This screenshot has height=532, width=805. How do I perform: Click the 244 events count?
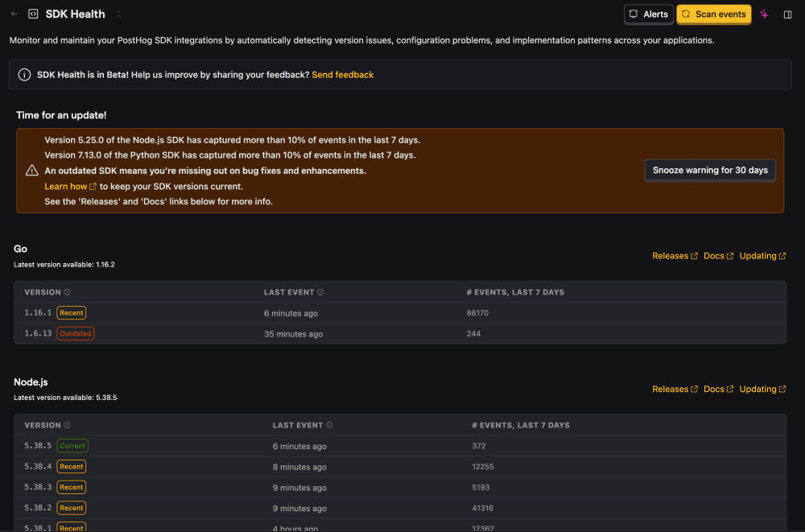pos(473,333)
